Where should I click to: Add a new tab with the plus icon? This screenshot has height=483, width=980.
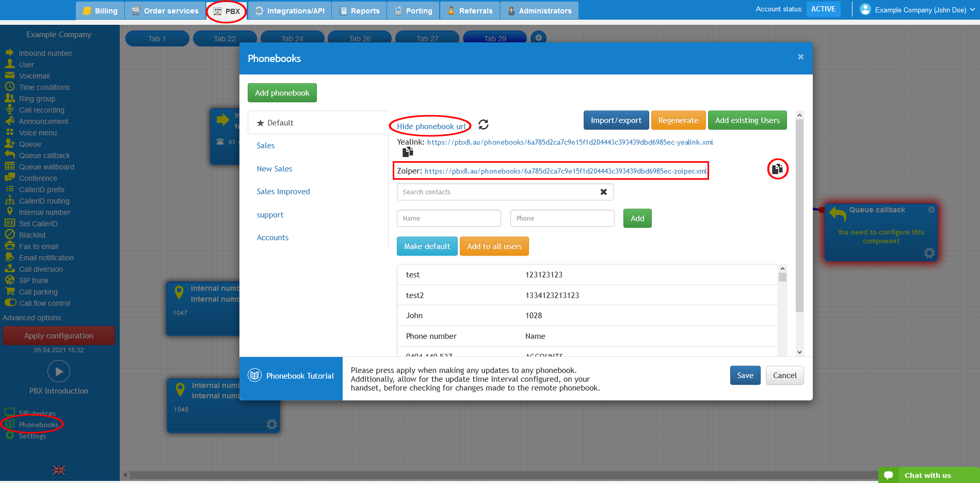(538, 37)
